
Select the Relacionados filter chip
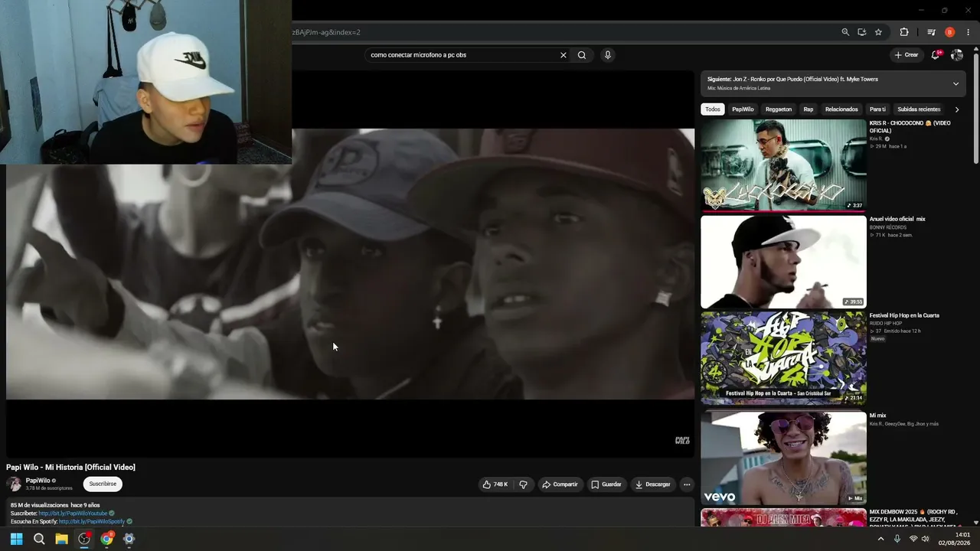[x=841, y=109]
